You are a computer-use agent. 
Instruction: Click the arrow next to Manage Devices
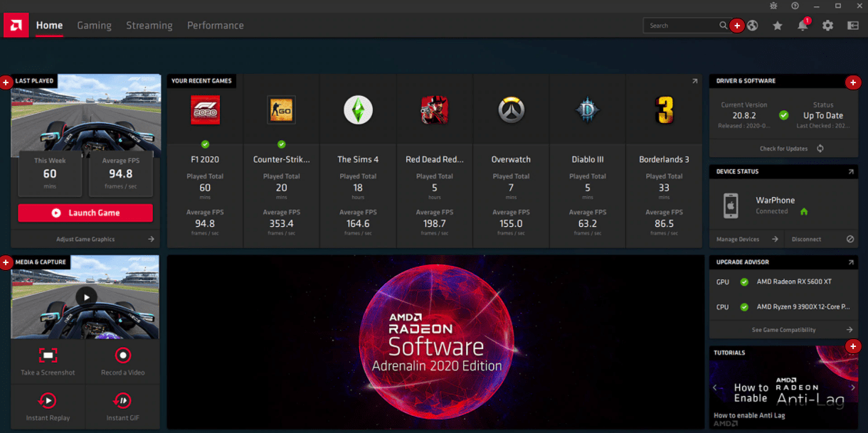click(775, 240)
